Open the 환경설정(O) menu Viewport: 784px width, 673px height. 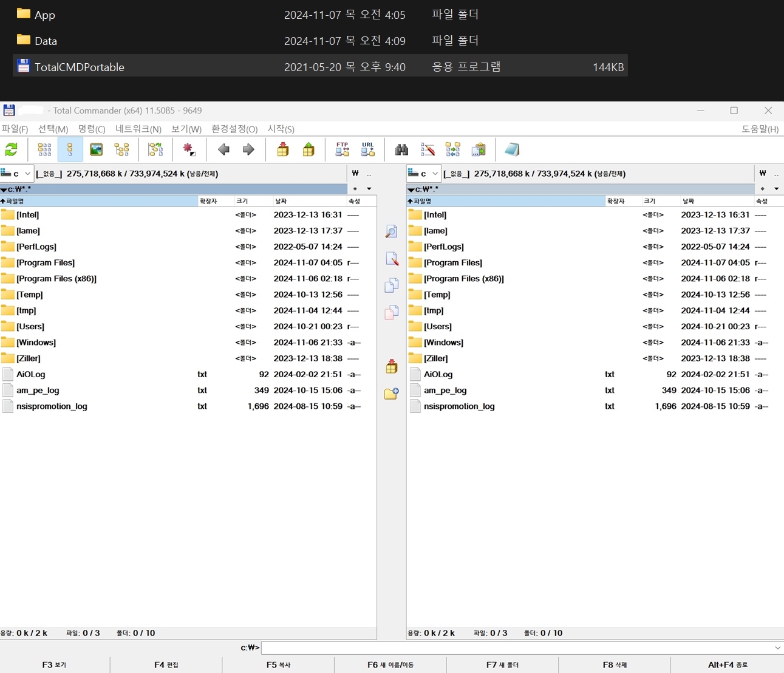pyautogui.click(x=234, y=129)
